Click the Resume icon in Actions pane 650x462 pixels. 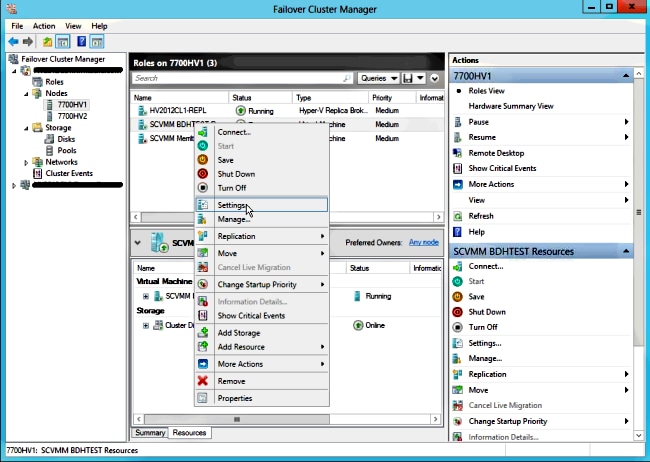458,137
